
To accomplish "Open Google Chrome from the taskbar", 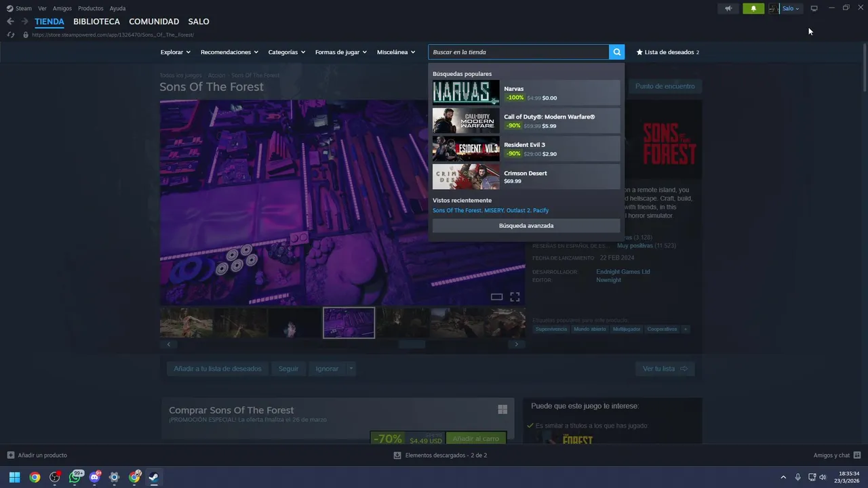I will (35, 477).
